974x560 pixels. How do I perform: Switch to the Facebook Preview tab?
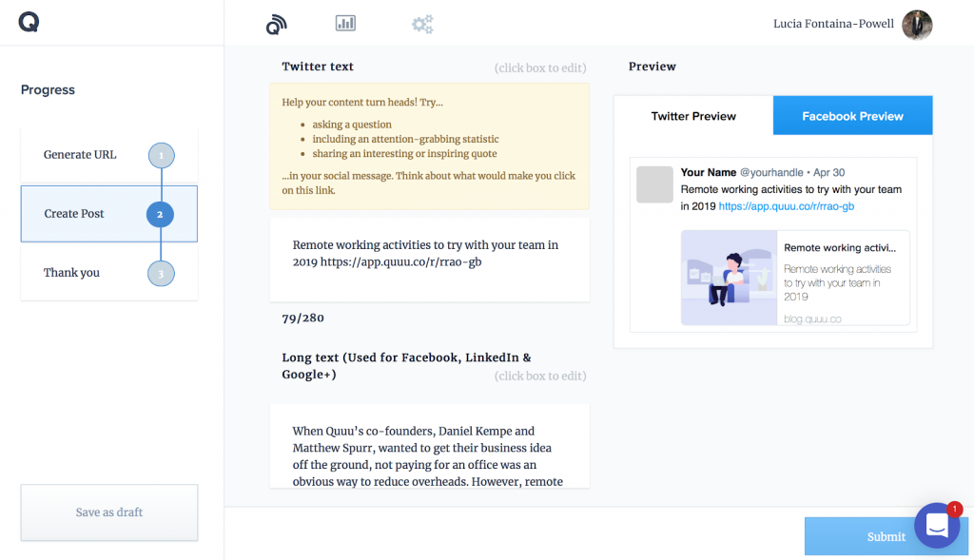pyautogui.click(x=852, y=115)
